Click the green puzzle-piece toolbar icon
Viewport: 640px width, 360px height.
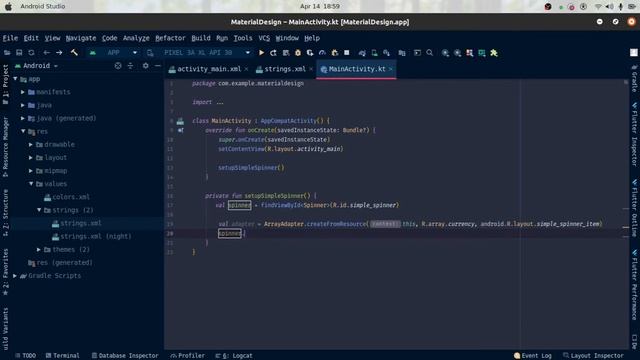tap(494, 53)
